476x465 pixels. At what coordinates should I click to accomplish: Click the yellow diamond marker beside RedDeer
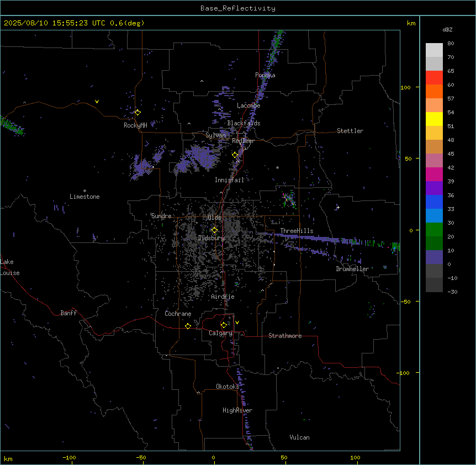tap(235, 155)
